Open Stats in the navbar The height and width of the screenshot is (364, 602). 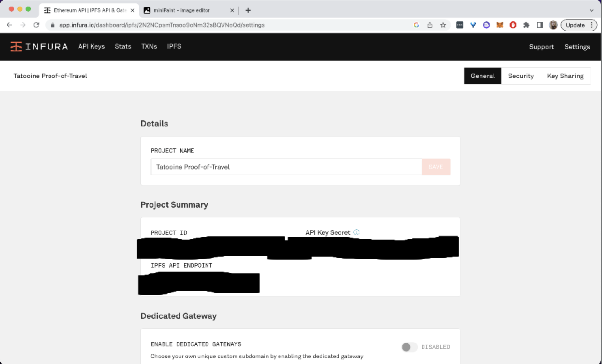click(123, 47)
